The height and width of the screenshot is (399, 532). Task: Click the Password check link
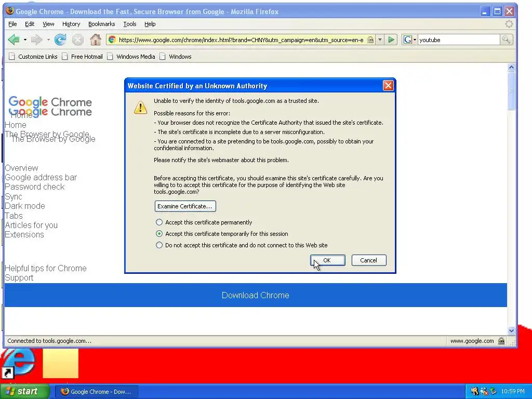[x=35, y=187]
